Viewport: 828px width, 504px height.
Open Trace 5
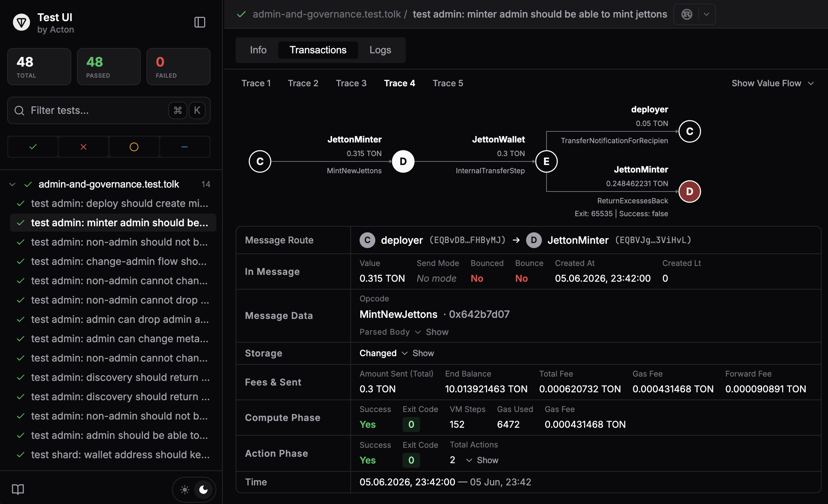click(x=448, y=83)
